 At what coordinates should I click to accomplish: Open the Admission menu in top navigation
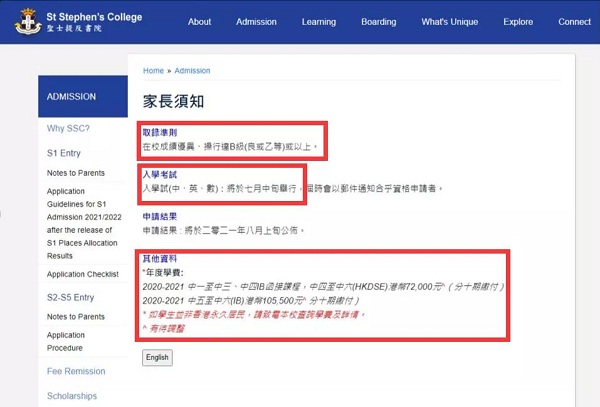(x=256, y=22)
